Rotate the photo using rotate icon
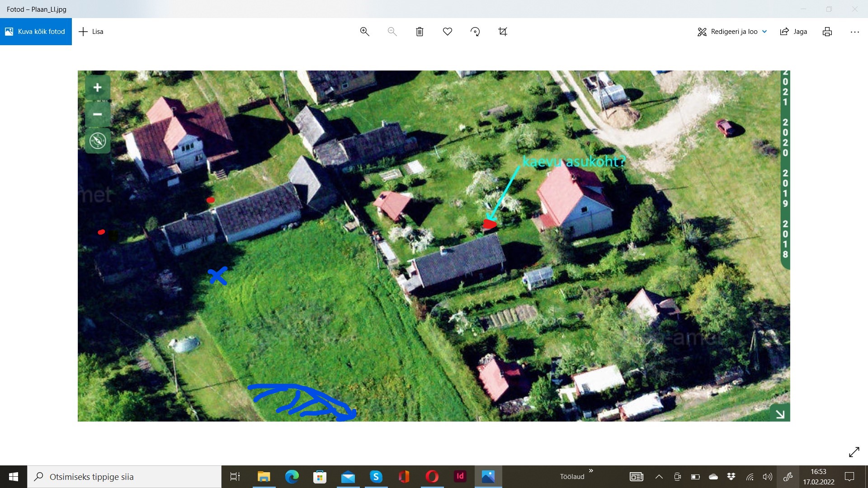Viewport: 868px width, 488px height. click(475, 32)
